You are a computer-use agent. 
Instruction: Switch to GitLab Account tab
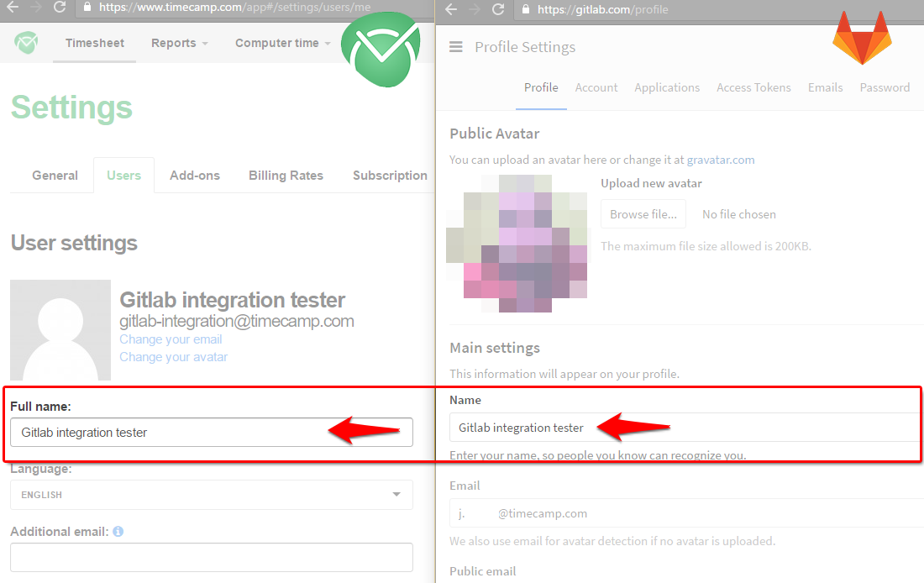coord(596,87)
